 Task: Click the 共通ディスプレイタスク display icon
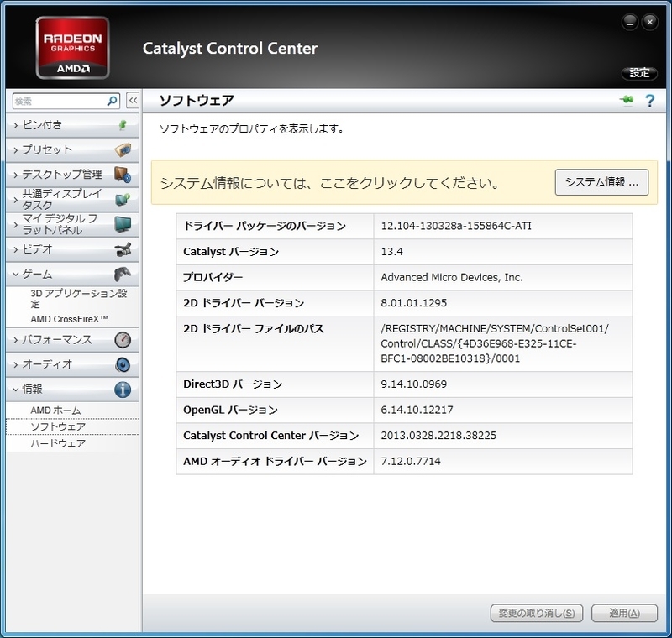[123, 199]
